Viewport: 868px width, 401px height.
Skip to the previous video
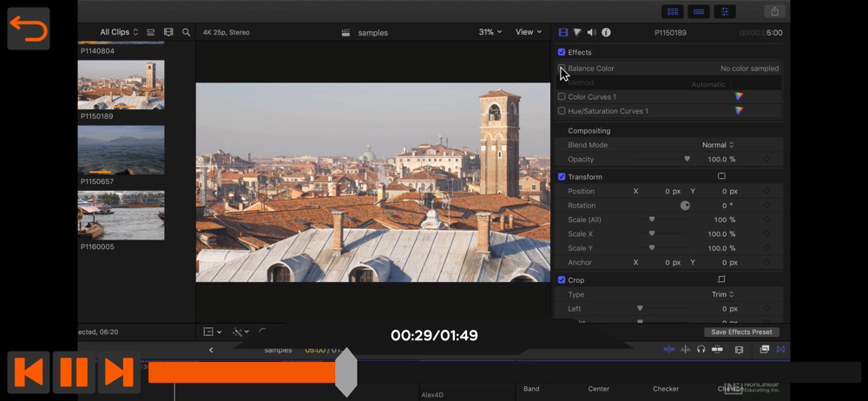(29, 372)
